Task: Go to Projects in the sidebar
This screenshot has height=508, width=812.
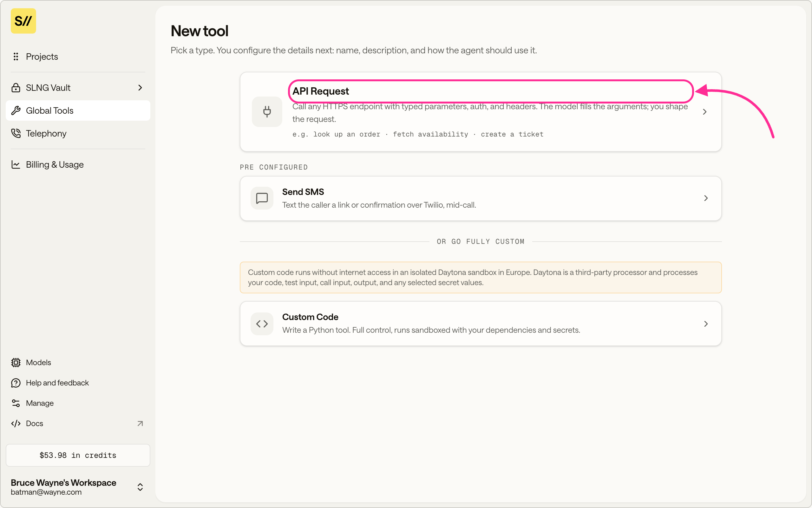Action: click(78, 57)
